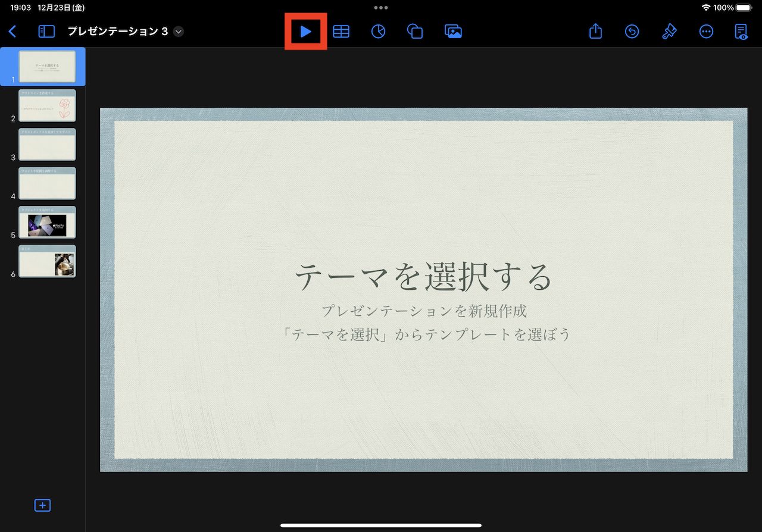Select slide 1 thumbnail

click(47, 67)
